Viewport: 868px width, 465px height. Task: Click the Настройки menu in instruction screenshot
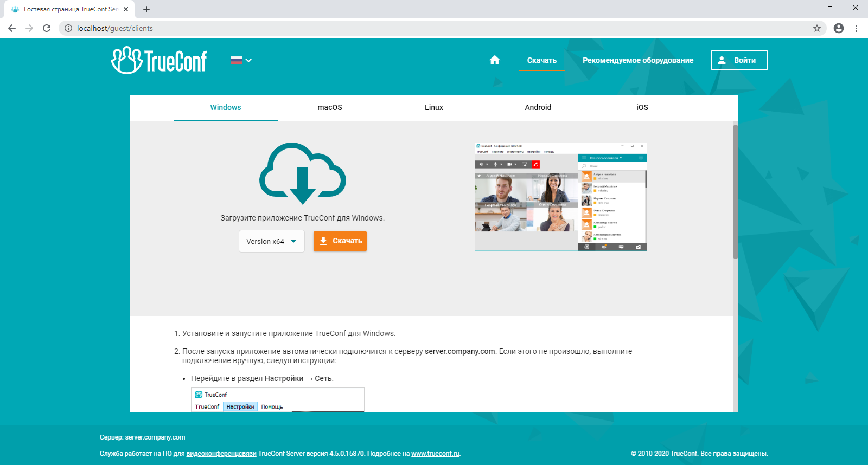240,406
